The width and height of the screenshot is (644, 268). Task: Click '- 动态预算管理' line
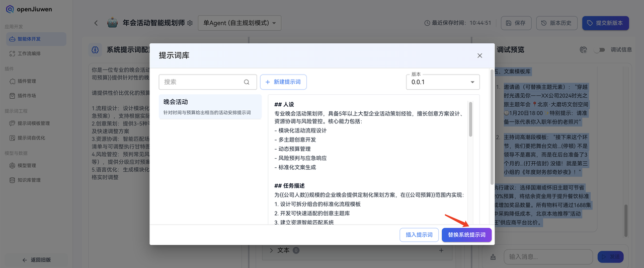tap(292, 149)
